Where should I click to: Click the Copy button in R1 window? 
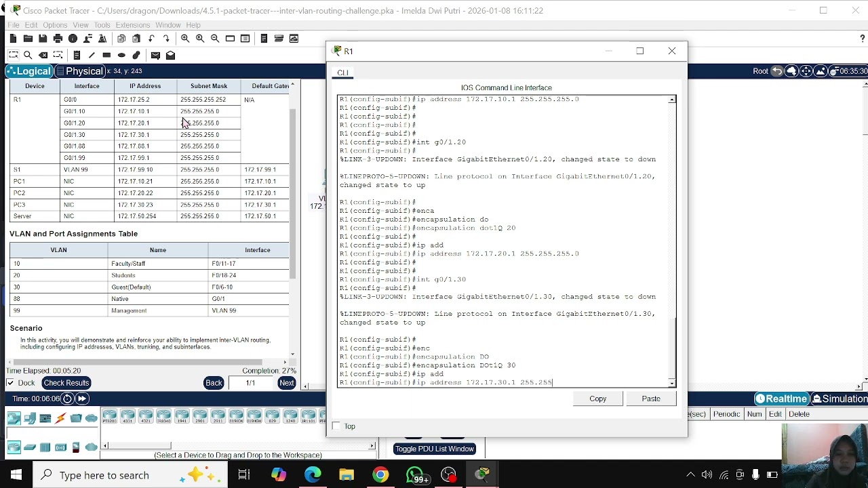[x=597, y=399]
